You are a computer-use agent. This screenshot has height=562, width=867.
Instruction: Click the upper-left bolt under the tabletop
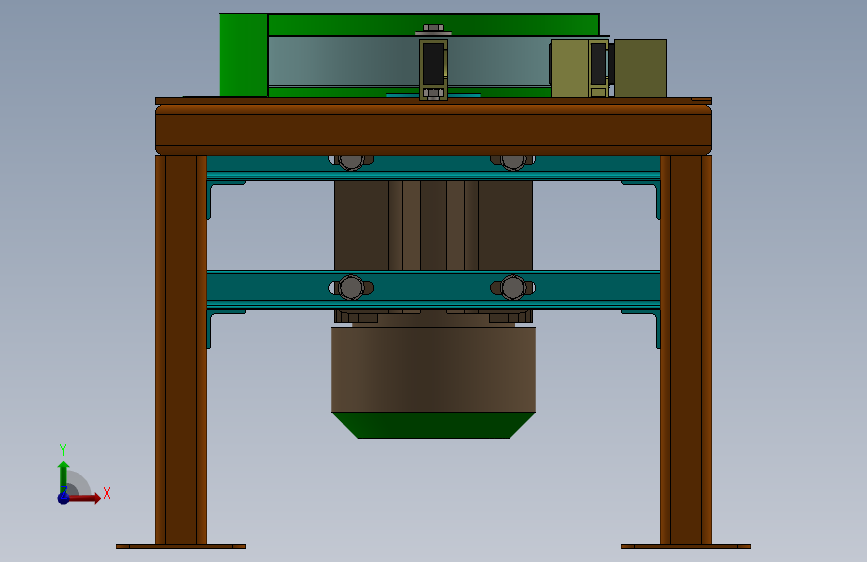[x=351, y=162]
